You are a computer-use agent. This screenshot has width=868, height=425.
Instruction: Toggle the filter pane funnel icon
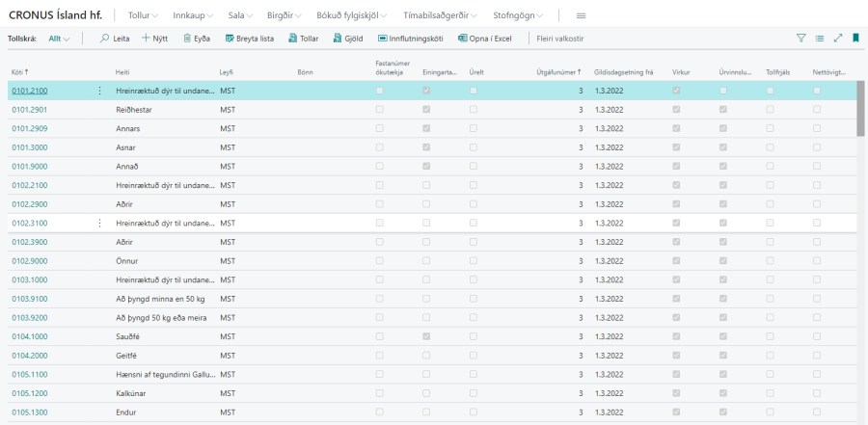(800, 39)
